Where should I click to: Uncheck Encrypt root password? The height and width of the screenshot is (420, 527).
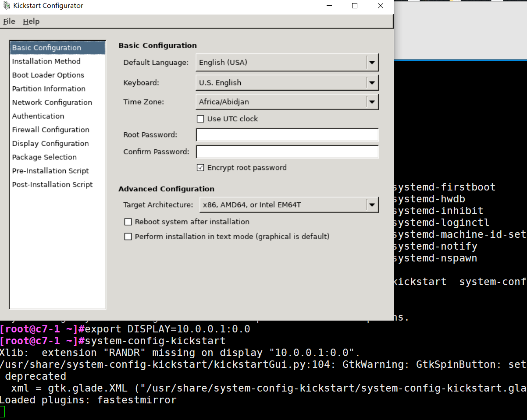pos(200,168)
